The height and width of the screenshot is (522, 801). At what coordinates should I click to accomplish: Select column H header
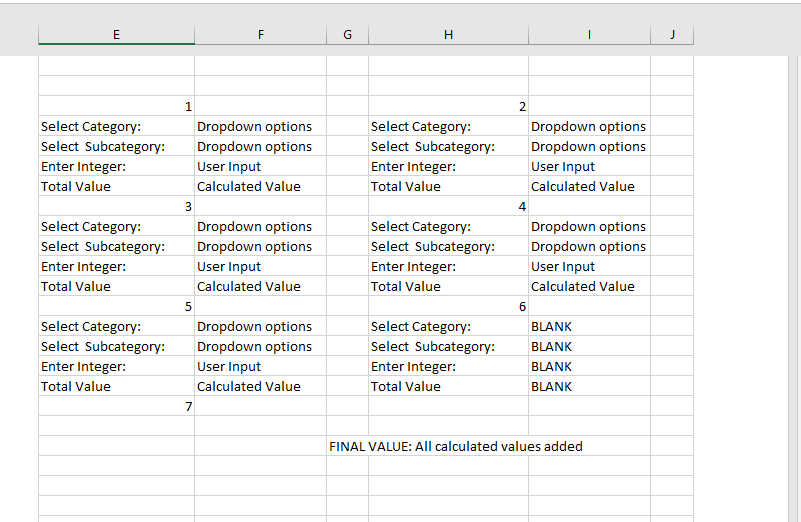(x=449, y=35)
